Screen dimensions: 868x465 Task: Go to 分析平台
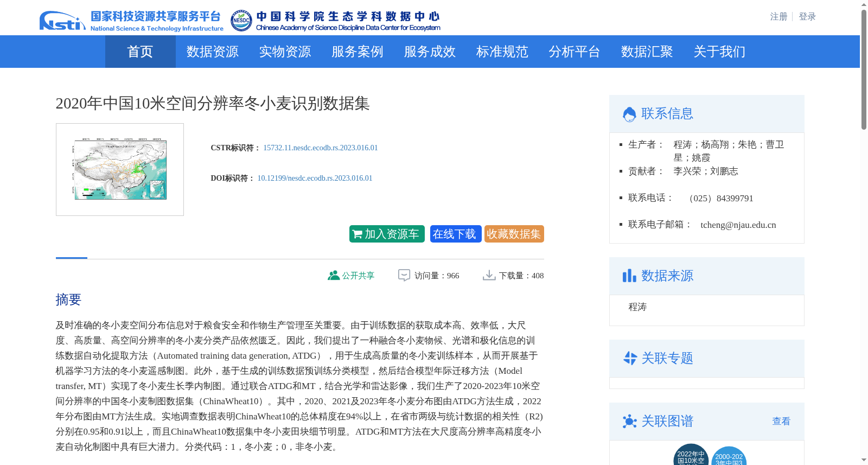[x=574, y=52]
